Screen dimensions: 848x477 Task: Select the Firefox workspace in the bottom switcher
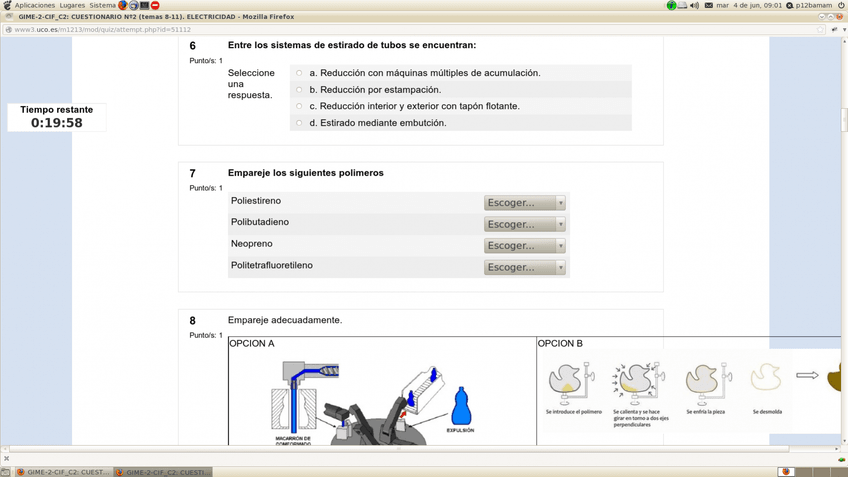click(786, 472)
